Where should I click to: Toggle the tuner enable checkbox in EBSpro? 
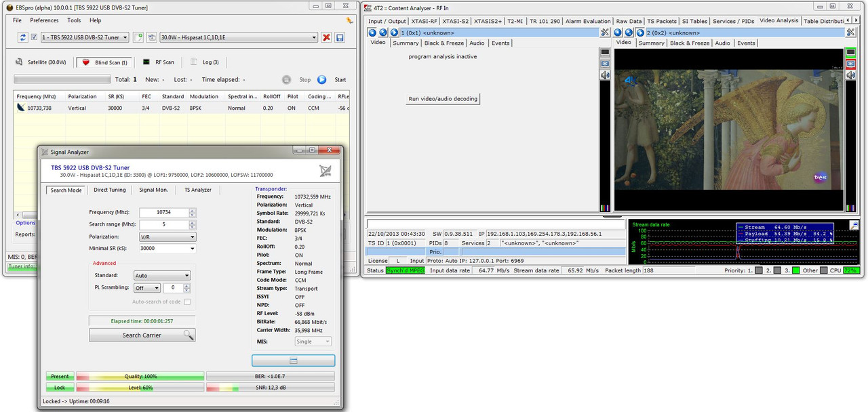click(x=34, y=37)
